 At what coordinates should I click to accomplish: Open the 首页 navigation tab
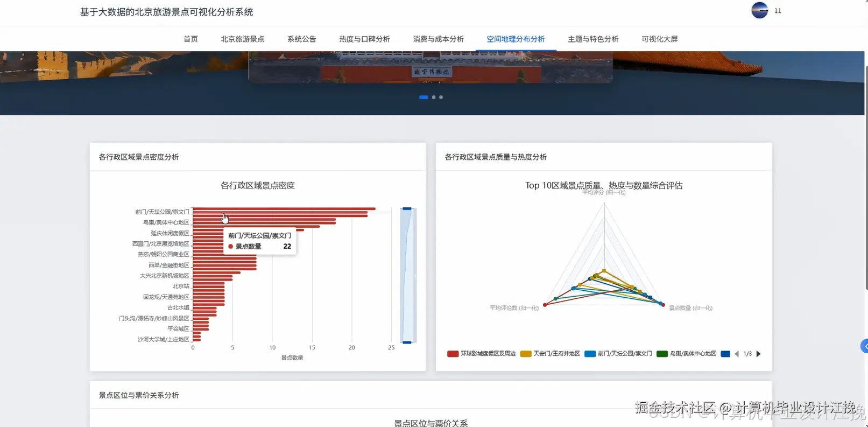pos(190,39)
